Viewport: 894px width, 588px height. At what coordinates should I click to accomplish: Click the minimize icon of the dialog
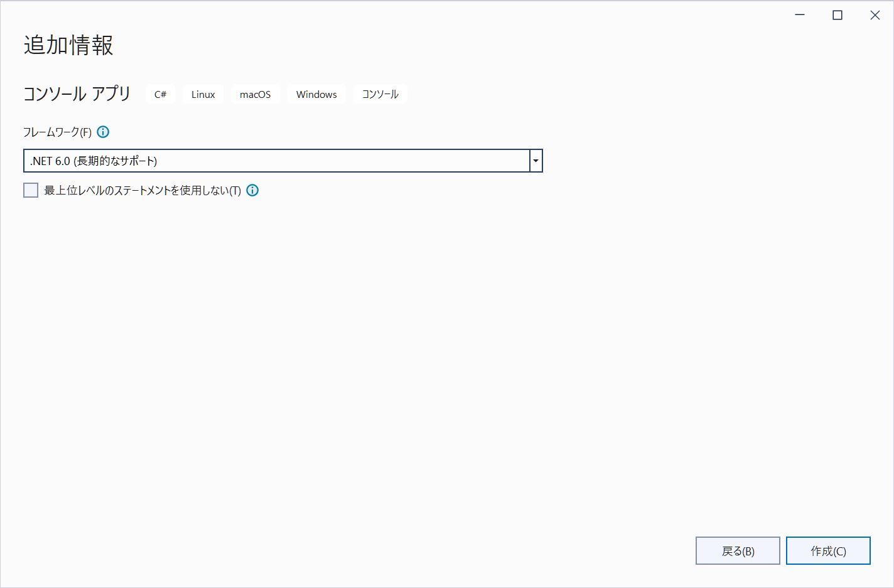click(799, 14)
